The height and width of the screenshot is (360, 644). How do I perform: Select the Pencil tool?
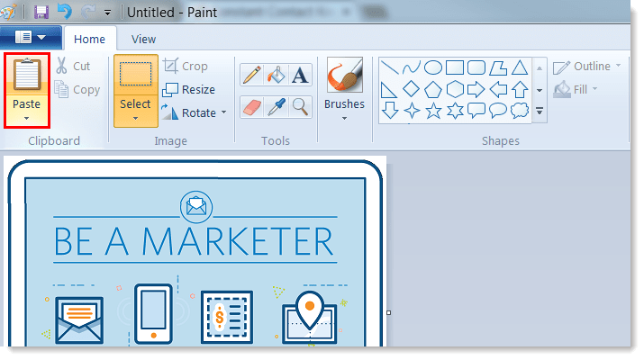click(251, 75)
